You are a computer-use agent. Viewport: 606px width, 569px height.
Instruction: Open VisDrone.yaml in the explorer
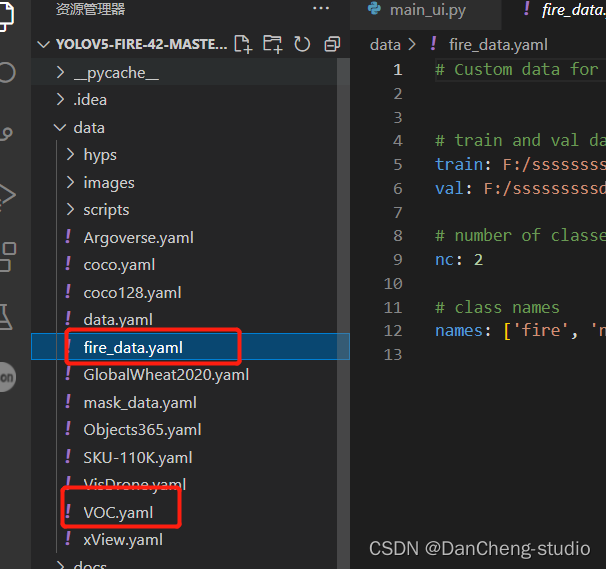134,484
